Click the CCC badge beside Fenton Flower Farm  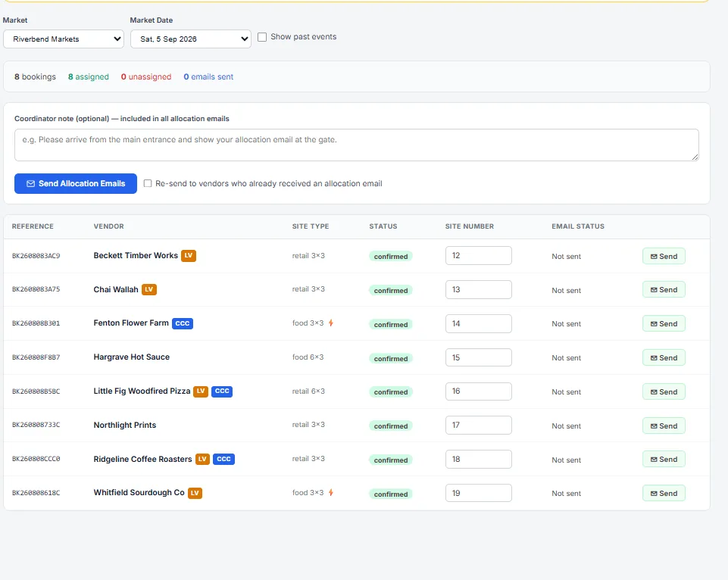183,323
